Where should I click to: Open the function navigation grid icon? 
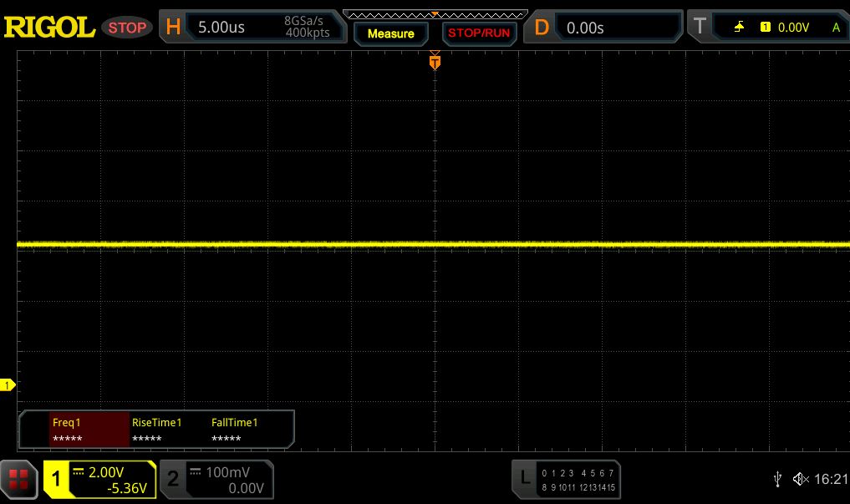tap(18, 479)
